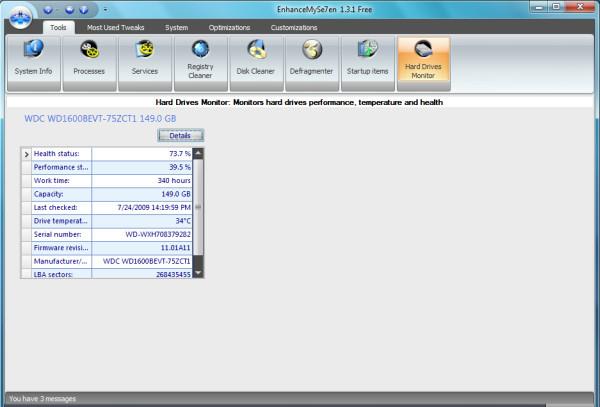This screenshot has height=407, width=600.
Task: Open the Startup items tool
Action: tap(366, 61)
